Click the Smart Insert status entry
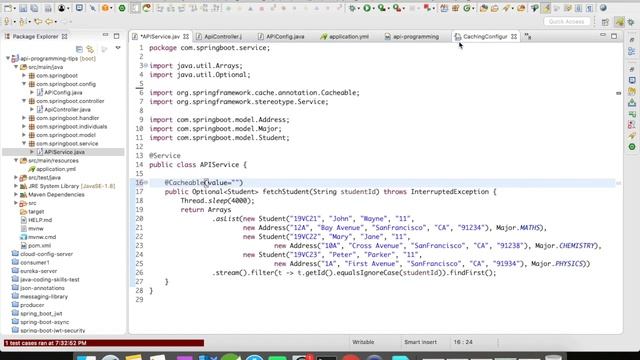640x360 pixels. pyautogui.click(x=420, y=342)
